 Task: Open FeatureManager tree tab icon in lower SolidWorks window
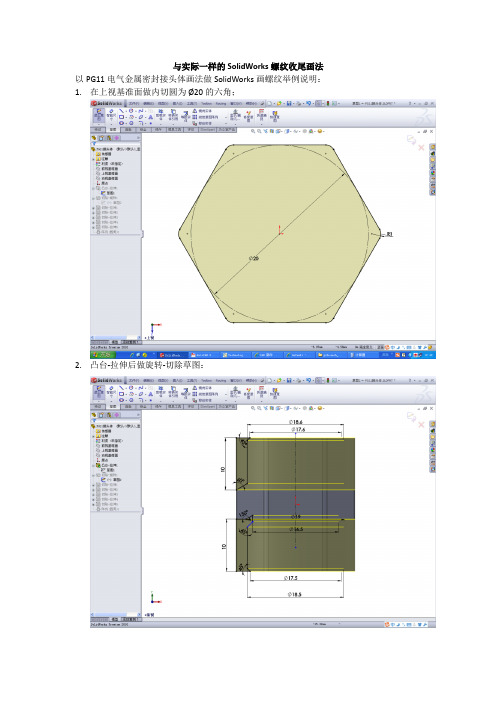tap(94, 415)
